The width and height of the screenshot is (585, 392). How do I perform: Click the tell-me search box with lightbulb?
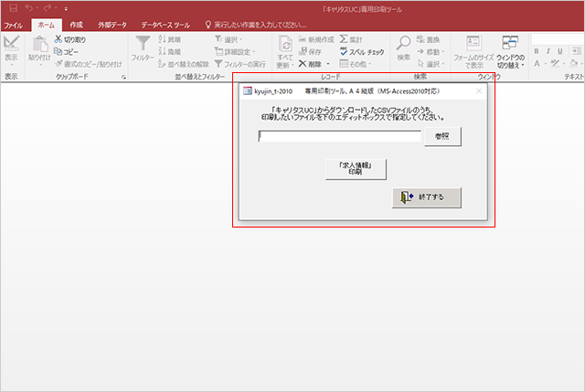point(256,25)
